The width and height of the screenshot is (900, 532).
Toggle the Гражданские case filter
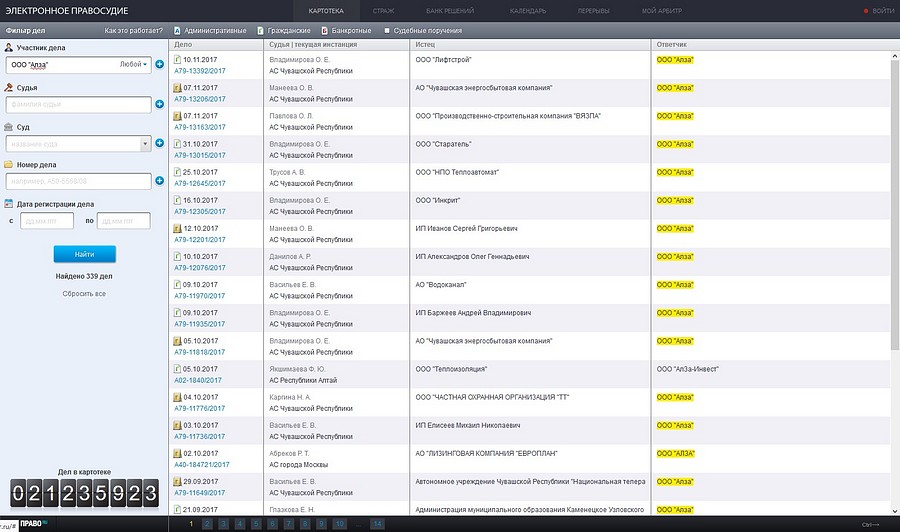(x=284, y=30)
